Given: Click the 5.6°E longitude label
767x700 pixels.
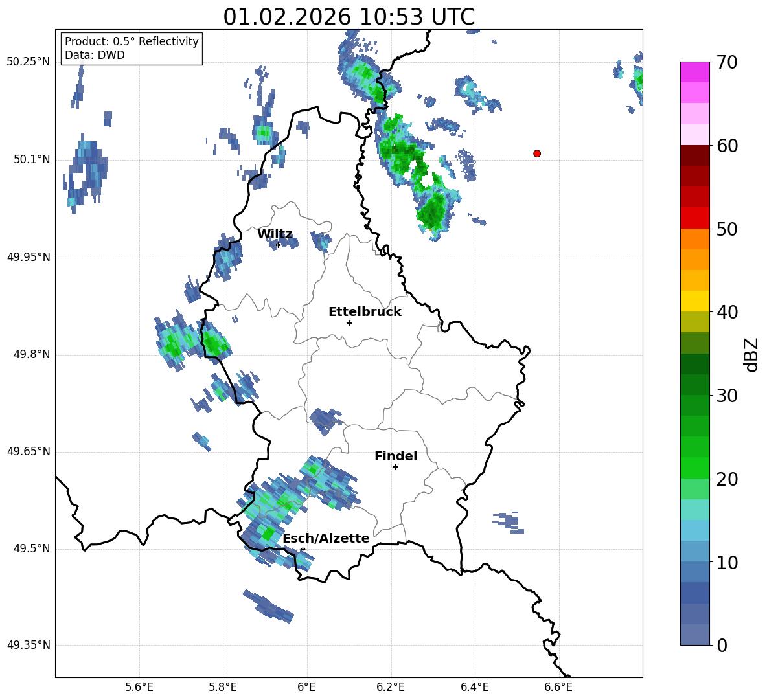Looking at the screenshot, I should tap(139, 687).
